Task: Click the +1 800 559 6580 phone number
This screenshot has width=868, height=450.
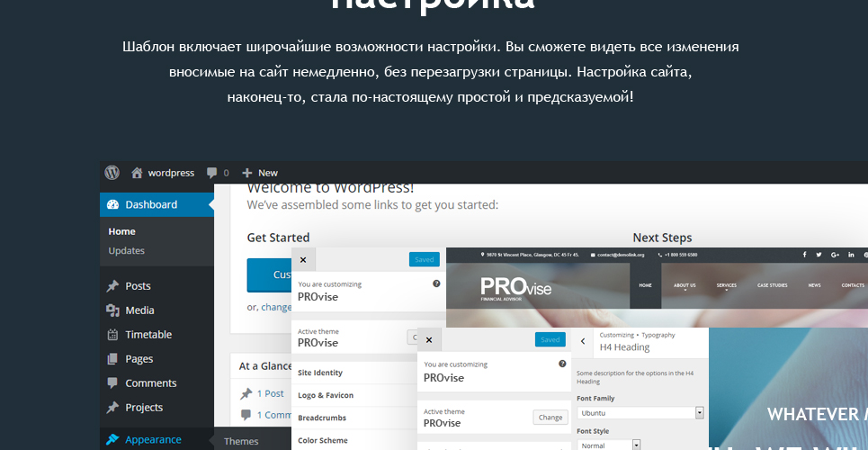Action: pyautogui.click(x=677, y=255)
